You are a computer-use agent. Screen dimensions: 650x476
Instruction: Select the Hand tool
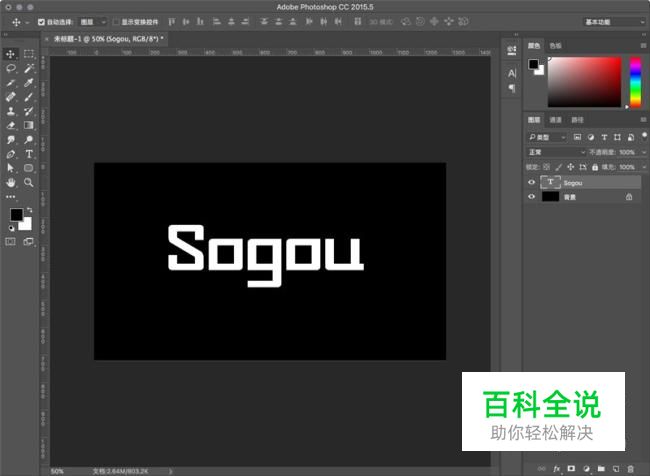(x=11, y=183)
